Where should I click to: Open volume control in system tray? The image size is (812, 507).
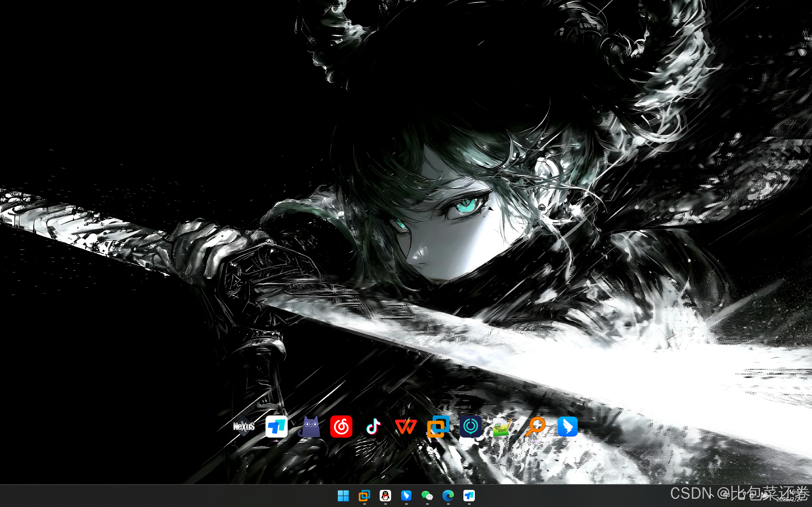tap(753, 496)
